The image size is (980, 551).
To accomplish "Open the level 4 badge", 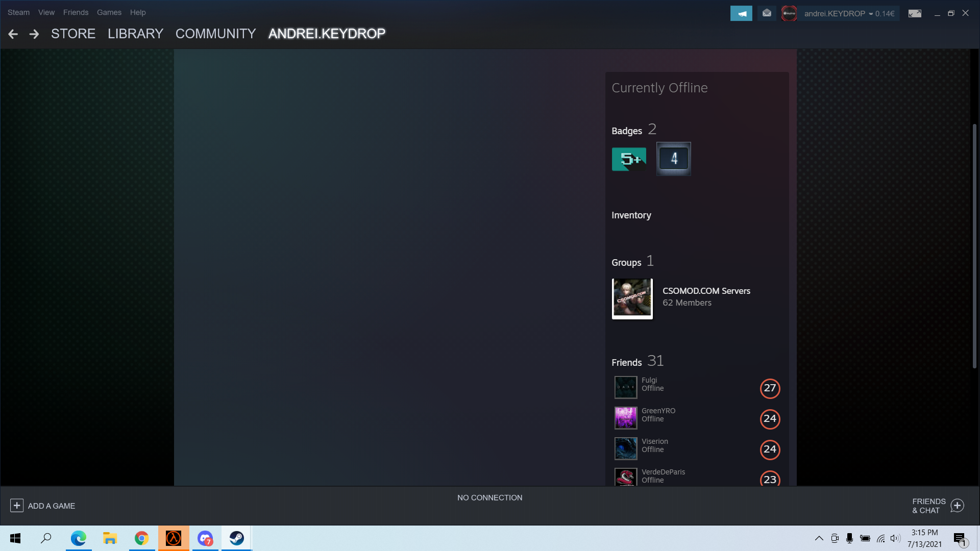I will [673, 159].
